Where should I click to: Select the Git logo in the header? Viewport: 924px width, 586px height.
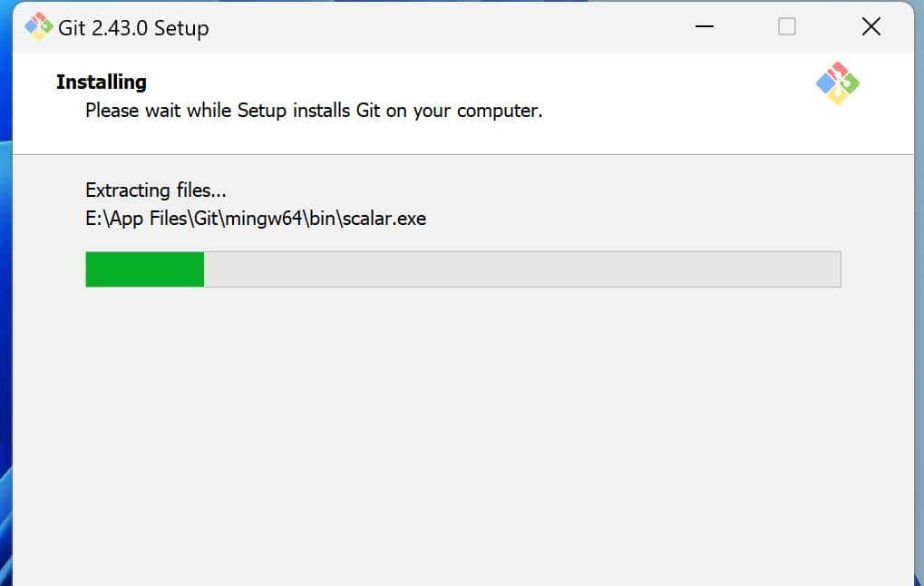pos(836,82)
